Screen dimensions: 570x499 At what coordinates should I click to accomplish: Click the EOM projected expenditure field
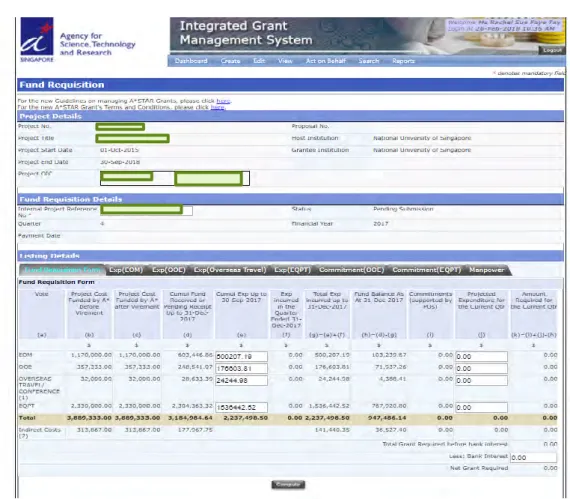[x=481, y=357]
